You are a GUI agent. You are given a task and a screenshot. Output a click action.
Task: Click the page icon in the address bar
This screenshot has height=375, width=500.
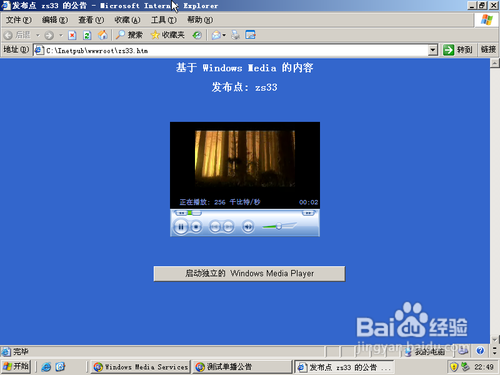point(39,50)
